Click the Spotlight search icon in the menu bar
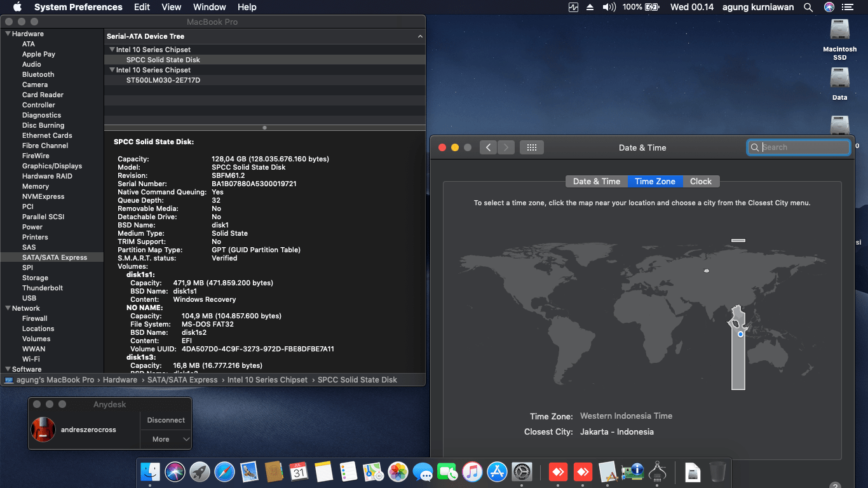 (x=808, y=7)
